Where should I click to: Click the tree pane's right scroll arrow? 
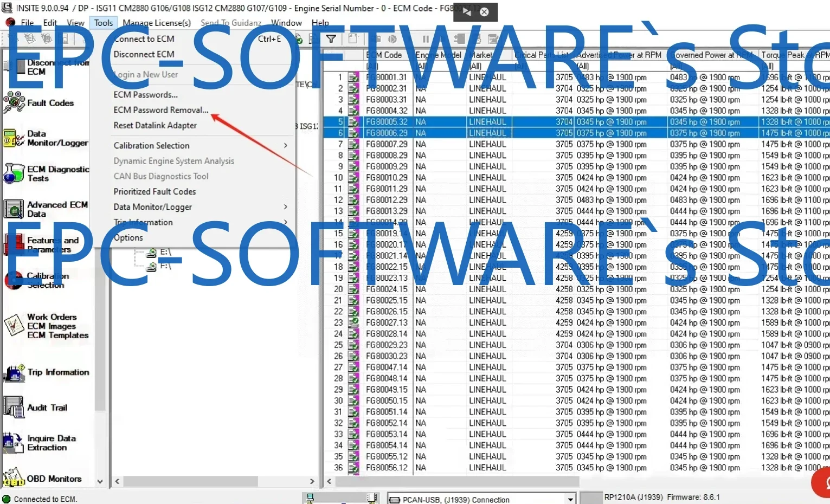pyautogui.click(x=312, y=481)
